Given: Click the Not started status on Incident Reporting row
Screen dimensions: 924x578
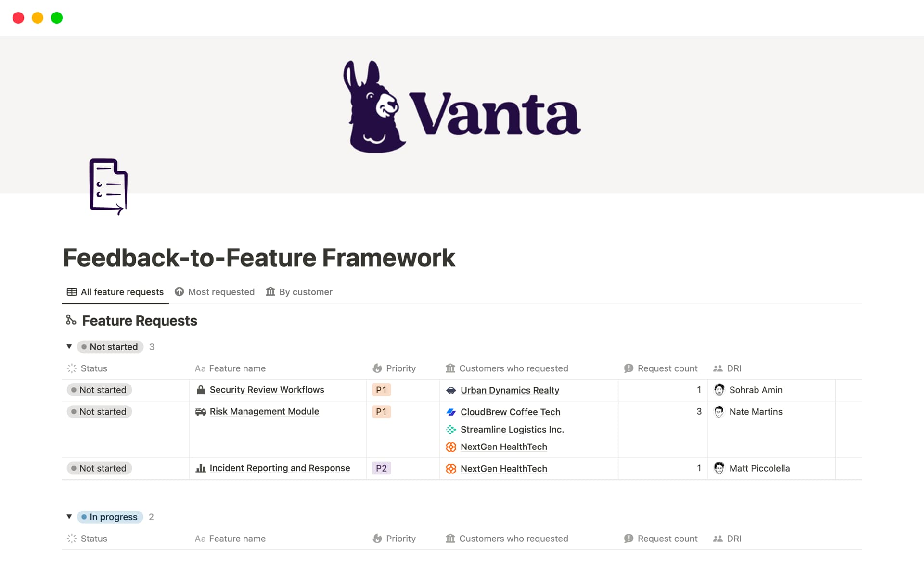Looking at the screenshot, I should 99,468.
